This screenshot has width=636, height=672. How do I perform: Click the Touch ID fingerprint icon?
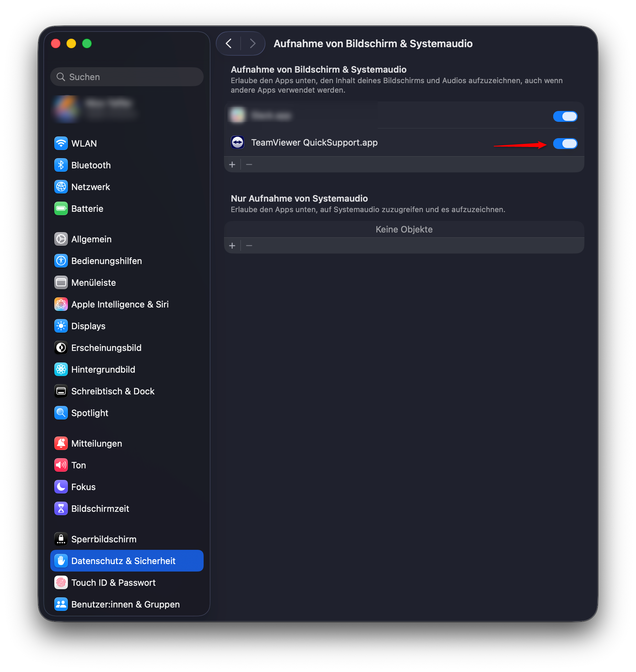coord(61,582)
